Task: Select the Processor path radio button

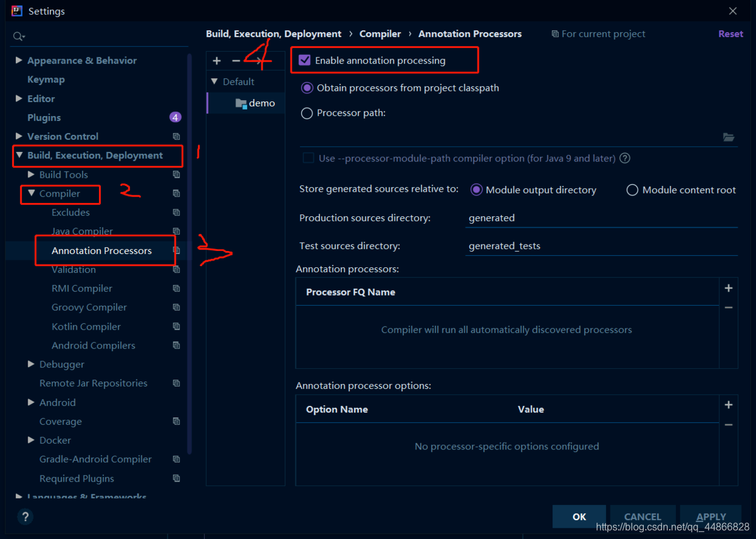Action: [x=307, y=113]
